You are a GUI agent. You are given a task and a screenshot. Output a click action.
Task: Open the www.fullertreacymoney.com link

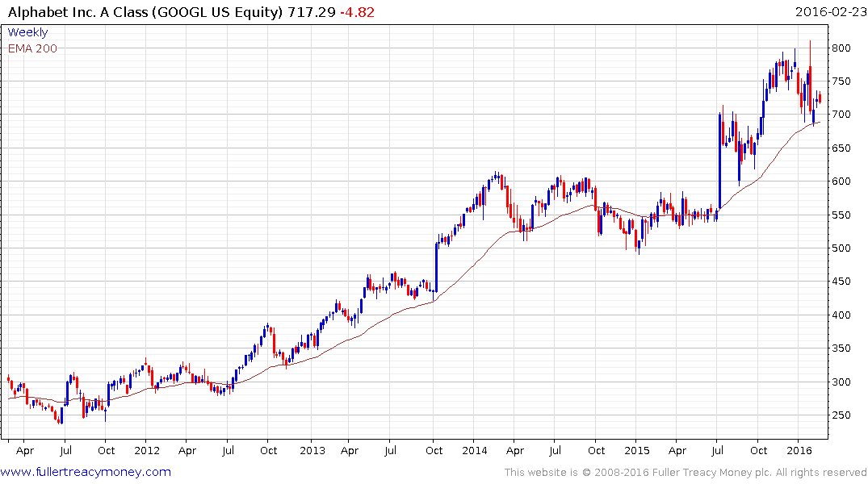[86, 472]
